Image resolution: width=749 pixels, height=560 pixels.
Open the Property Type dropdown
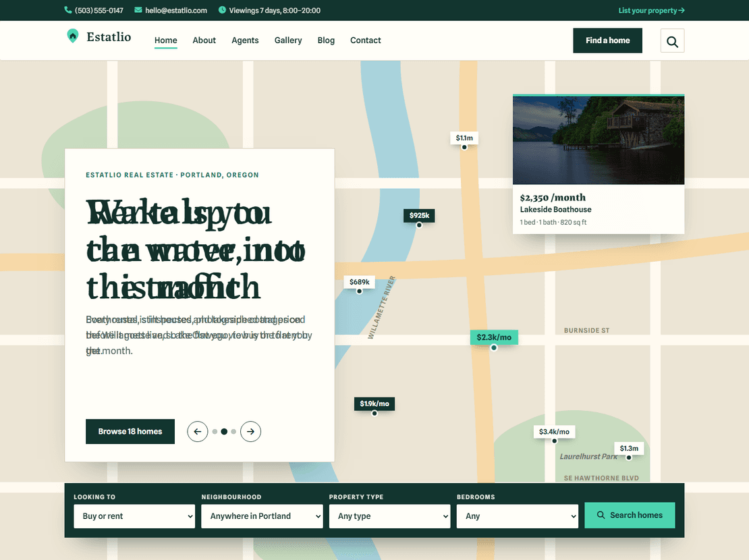389,516
